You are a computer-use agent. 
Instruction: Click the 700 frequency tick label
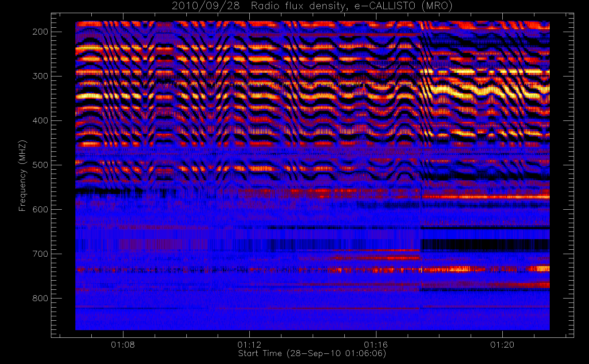40,254
